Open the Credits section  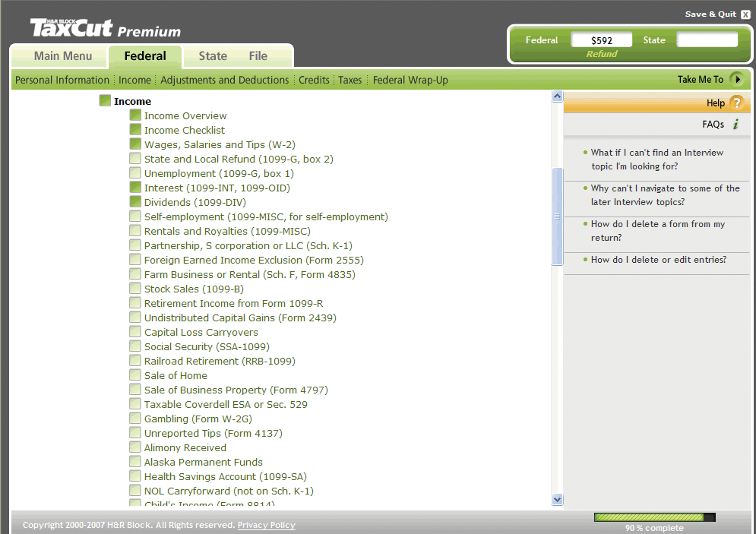314,80
